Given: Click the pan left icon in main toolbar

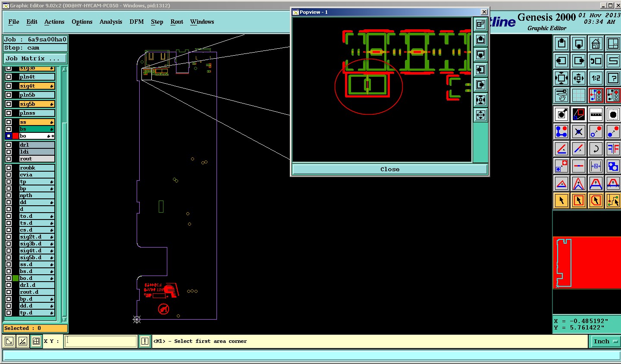Looking at the screenshot, I should (x=561, y=61).
